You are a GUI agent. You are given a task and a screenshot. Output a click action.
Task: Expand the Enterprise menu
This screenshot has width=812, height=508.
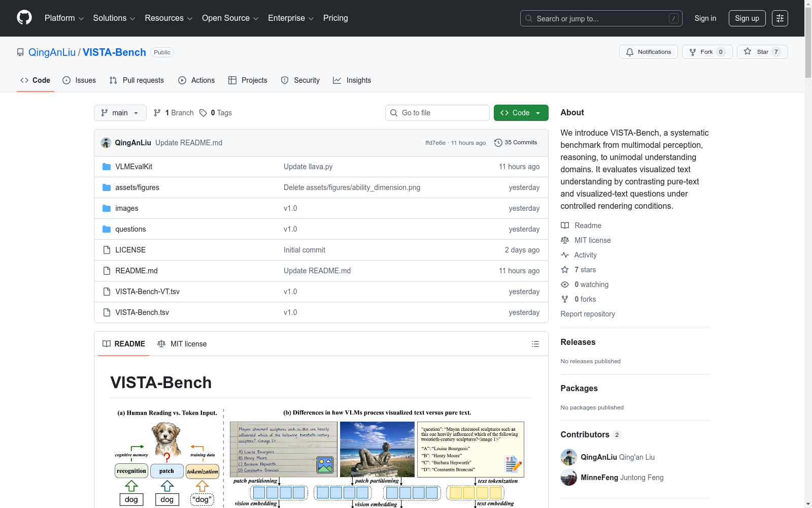coord(291,18)
